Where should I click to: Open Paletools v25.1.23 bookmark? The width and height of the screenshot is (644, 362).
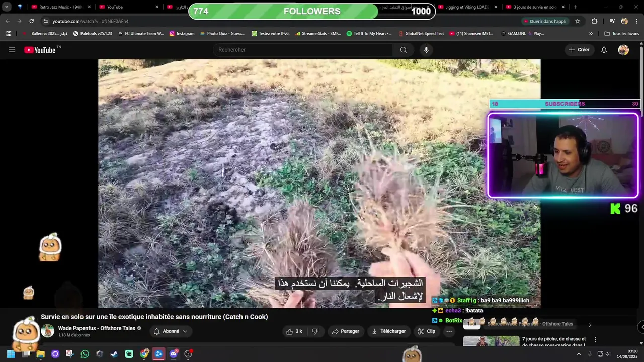93,34
